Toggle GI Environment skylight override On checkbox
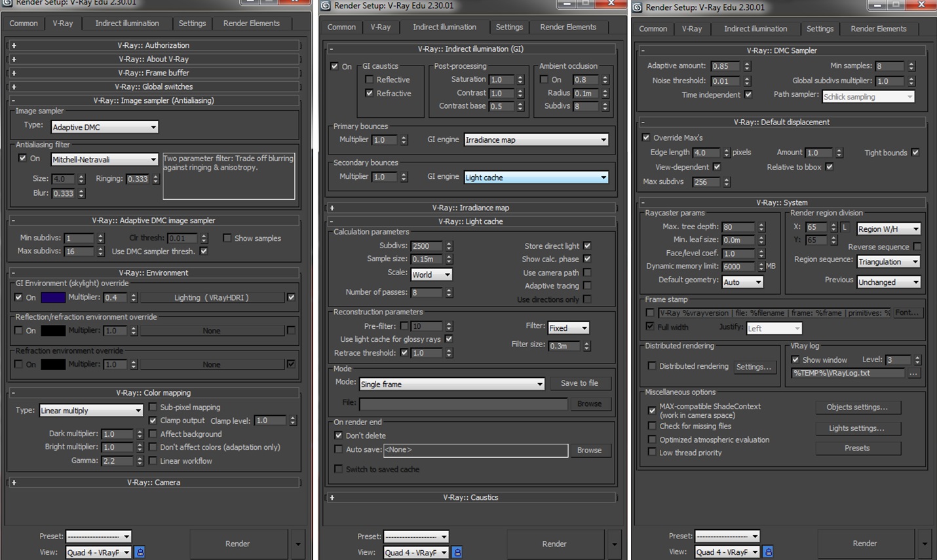The width and height of the screenshot is (937, 560). click(19, 297)
